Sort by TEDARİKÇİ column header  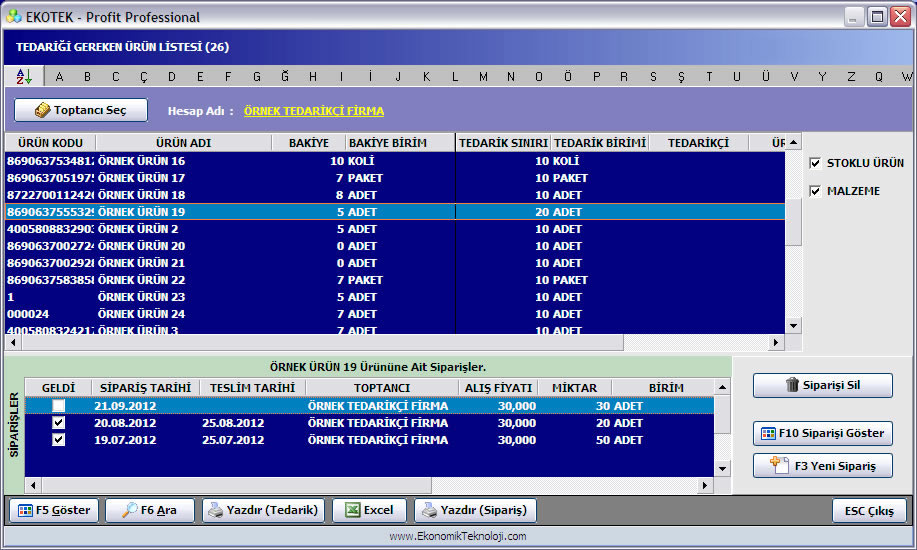pos(698,143)
